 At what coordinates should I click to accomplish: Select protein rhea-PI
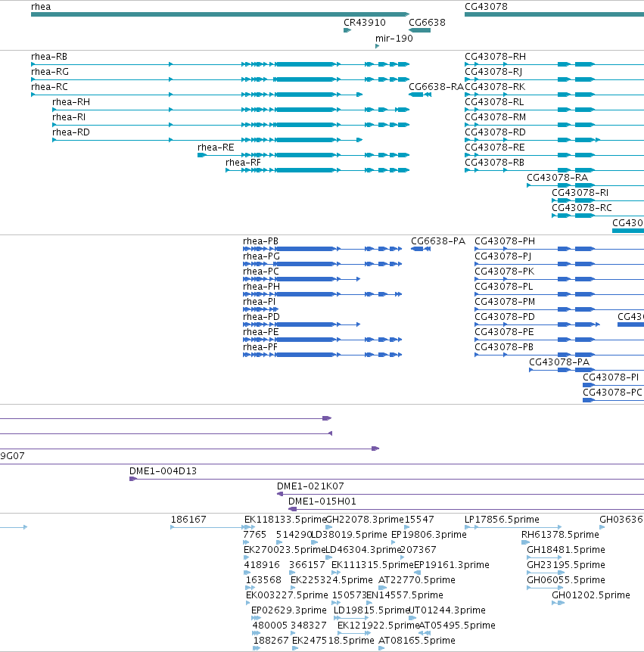261,309
